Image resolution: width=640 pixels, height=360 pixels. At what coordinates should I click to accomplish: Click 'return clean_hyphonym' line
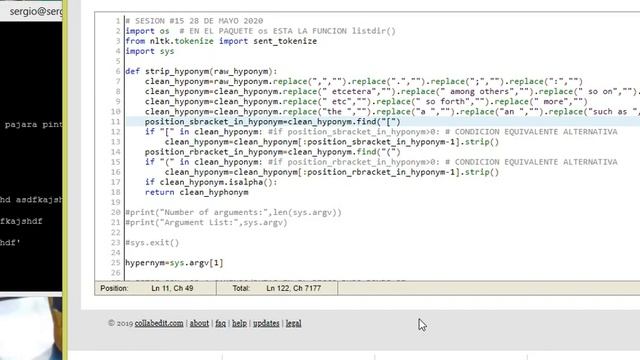tap(196, 192)
